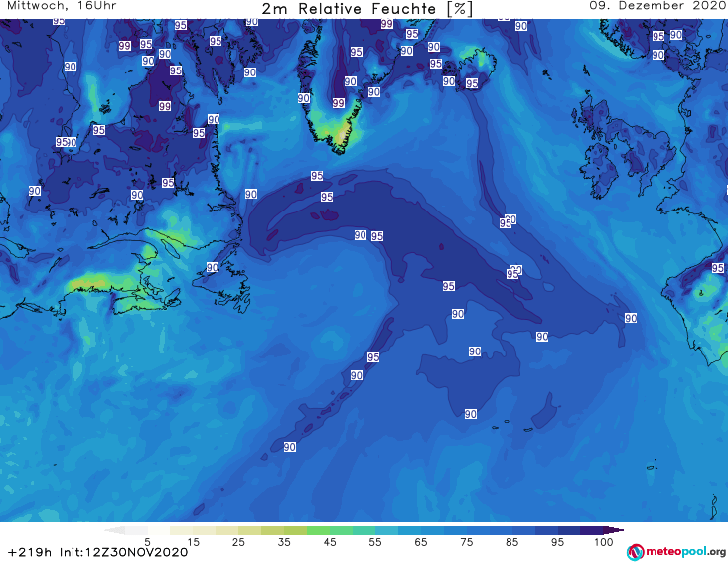Click the legend value 45

[x=330, y=541]
